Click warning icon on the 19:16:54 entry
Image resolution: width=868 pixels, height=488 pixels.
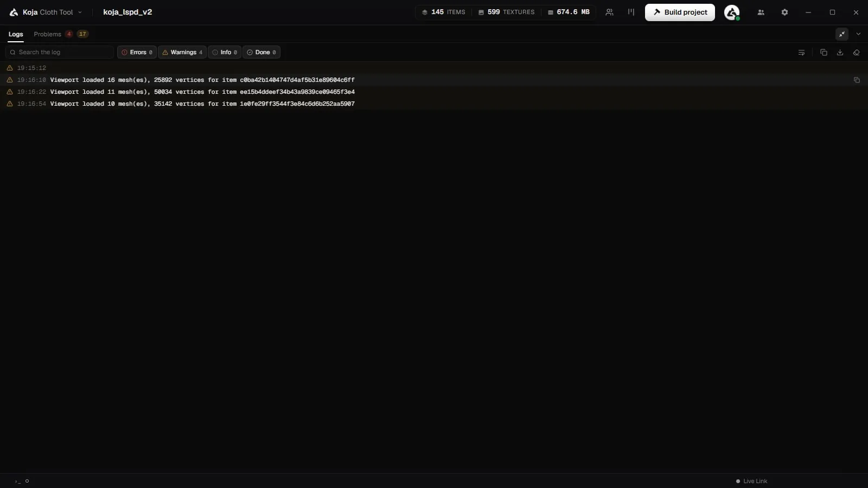pyautogui.click(x=10, y=104)
